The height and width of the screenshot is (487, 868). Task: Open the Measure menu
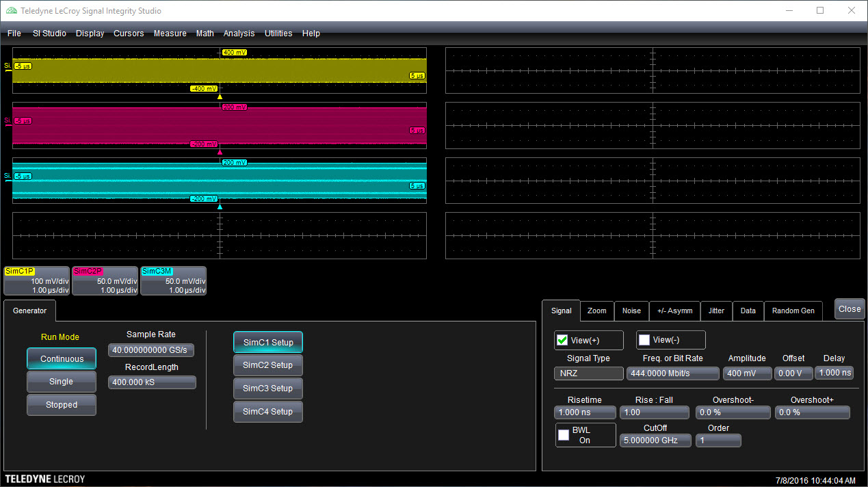pyautogui.click(x=170, y=34)
